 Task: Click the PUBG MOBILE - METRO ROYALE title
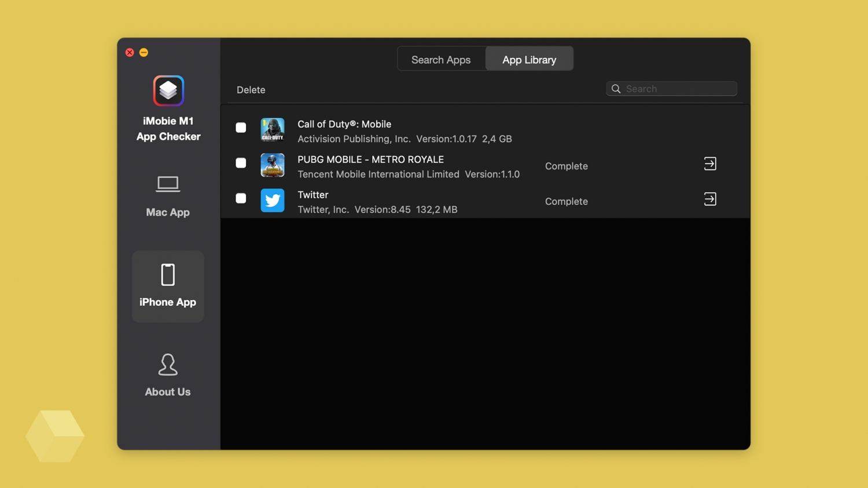[x=371, y=159]
